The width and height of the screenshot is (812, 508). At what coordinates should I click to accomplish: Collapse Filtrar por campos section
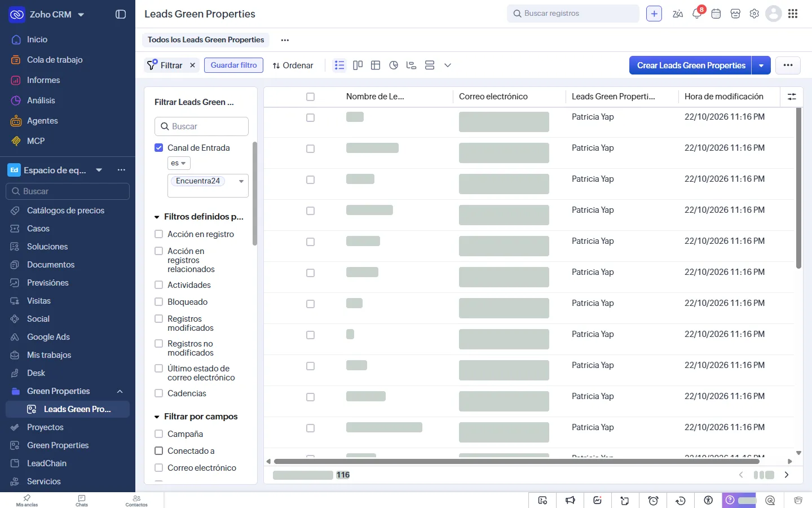pyautogui.click(x=157, y=417)
